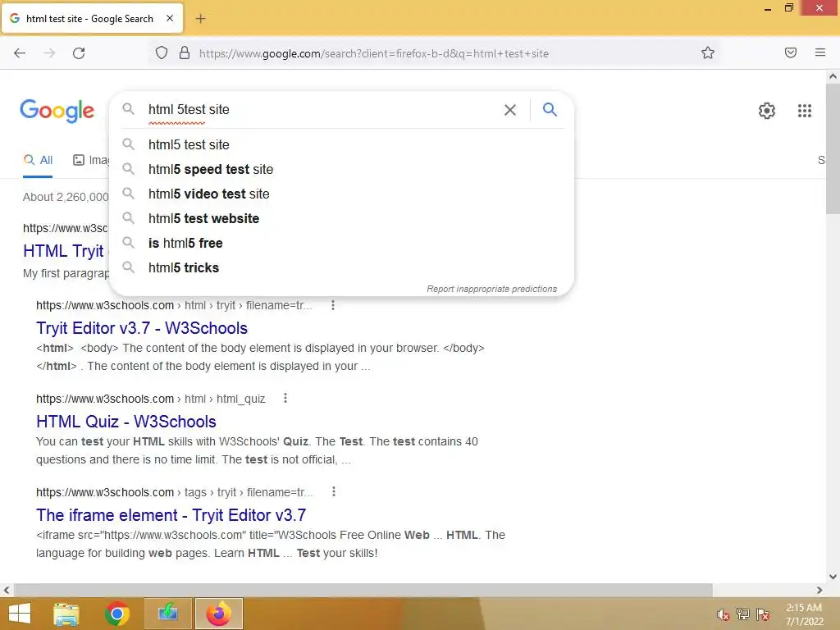Open a new tab with plus button
The width and height of the screenshot is (840, 630).
(200, 19)
